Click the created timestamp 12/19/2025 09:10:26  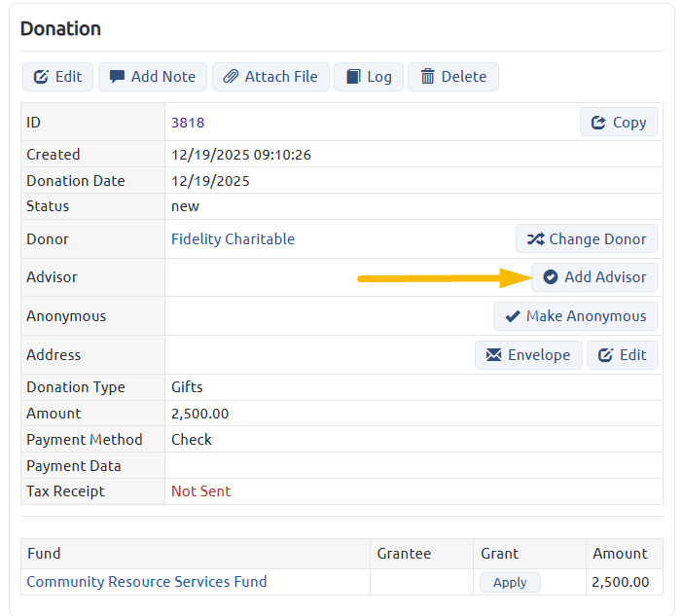coord(241,155)
